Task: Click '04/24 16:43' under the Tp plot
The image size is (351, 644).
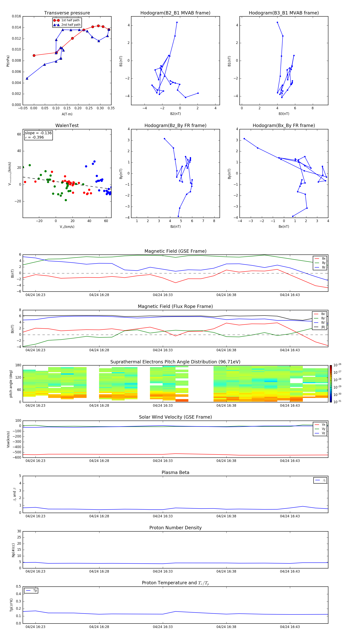Action: tap(290, 627)
